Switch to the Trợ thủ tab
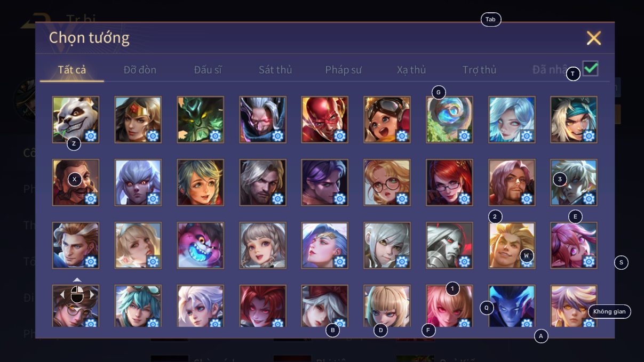Image resolution: width=644 pixels, height=362 pixels. click(x=479, y=70)
